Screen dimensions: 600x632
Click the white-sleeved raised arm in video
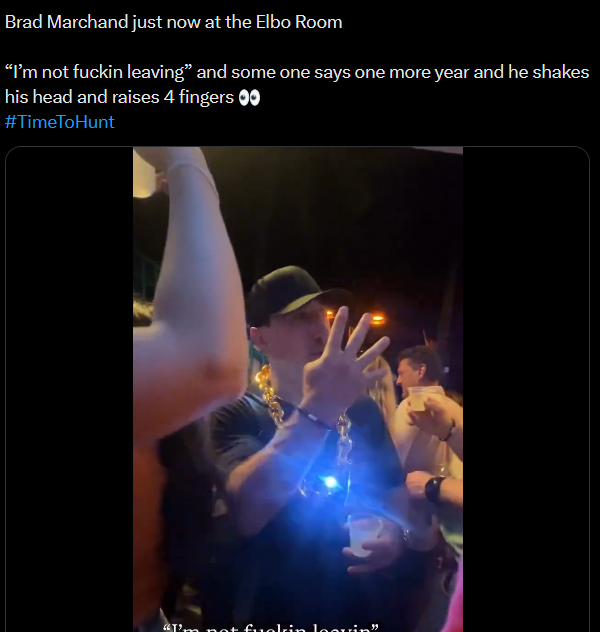point(189,290)
